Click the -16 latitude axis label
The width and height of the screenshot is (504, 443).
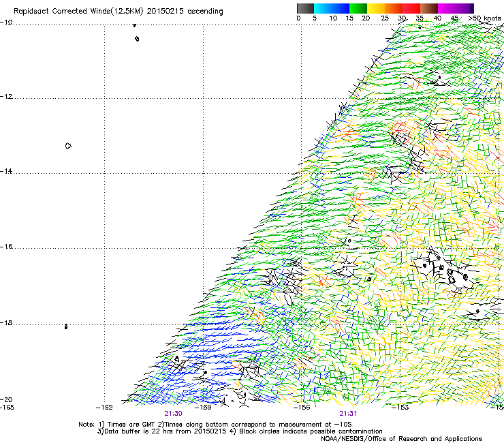(x=6, y=247)
